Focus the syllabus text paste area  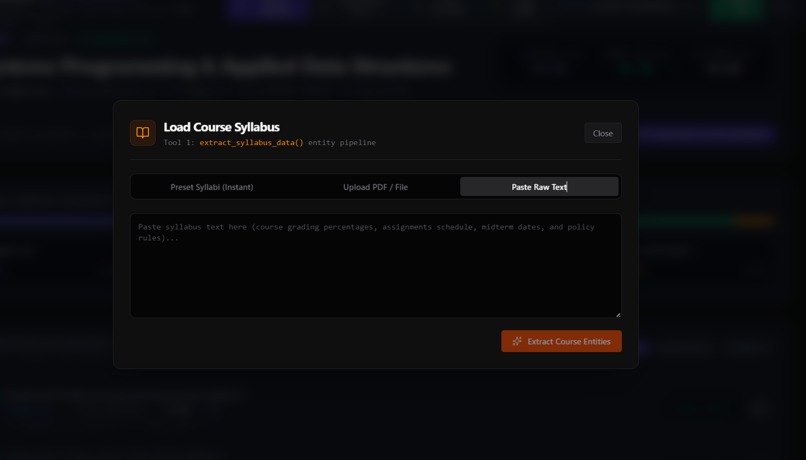click(x=376, y=265)
